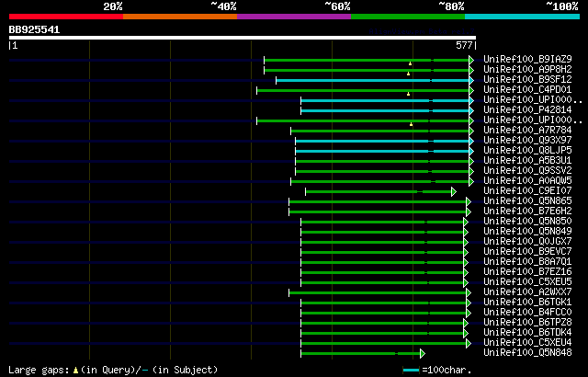The image size is (588, 377).
Task: Select the UniRef100_B6TDK4 label
Action: (527, 333)
